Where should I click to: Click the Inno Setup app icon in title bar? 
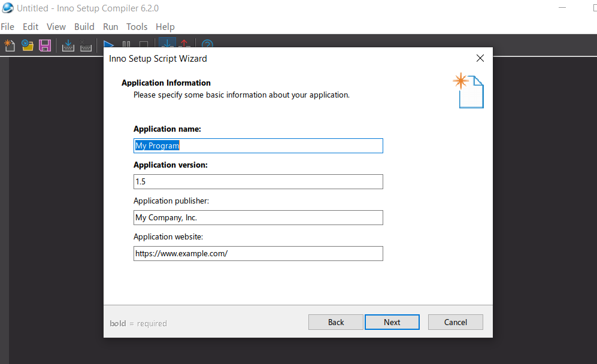click(8, 8)
